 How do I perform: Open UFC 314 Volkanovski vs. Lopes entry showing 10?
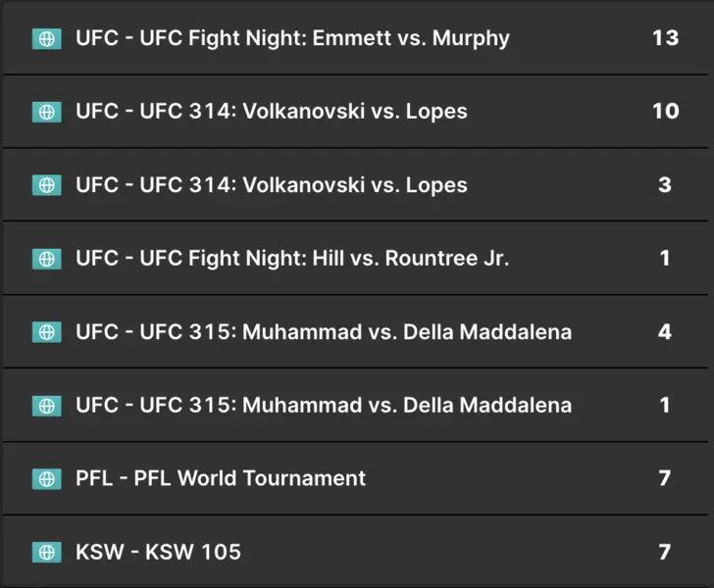point(272,112)
